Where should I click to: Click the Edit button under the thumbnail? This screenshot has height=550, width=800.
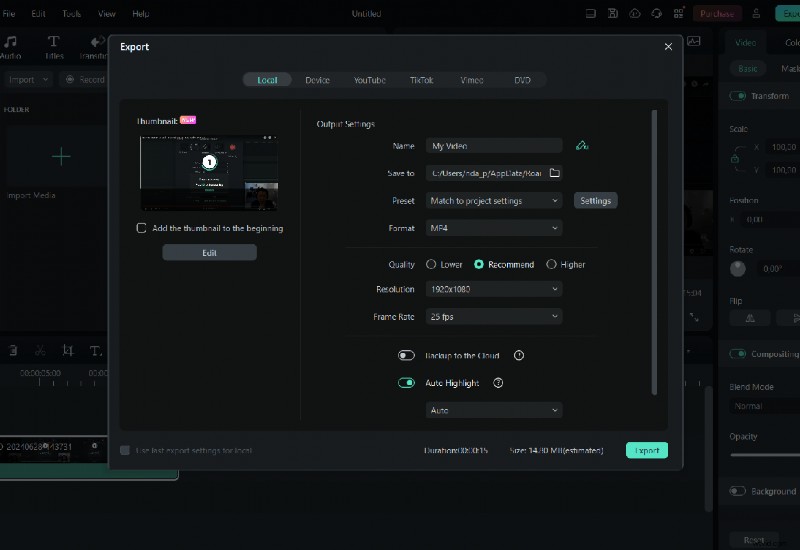point(209,253)
